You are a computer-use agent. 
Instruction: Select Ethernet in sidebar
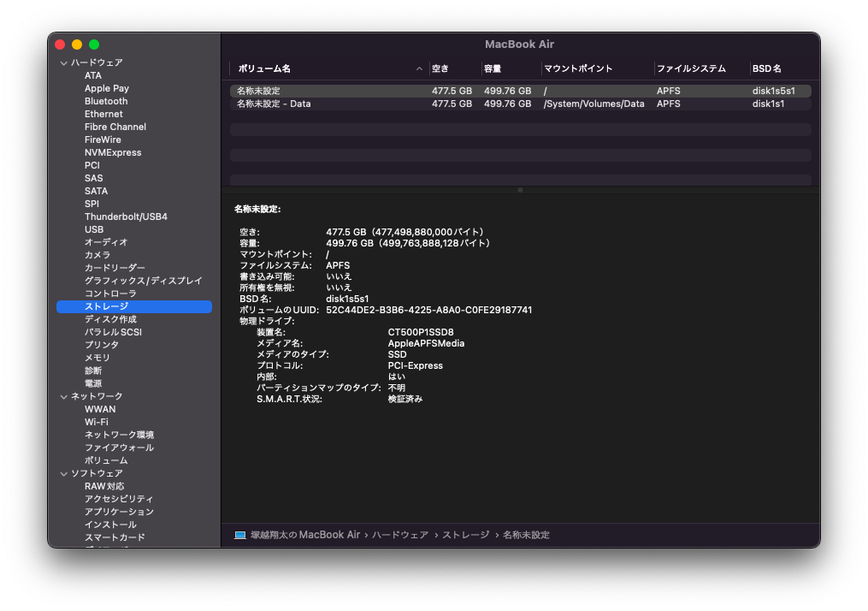coord(103,114)
